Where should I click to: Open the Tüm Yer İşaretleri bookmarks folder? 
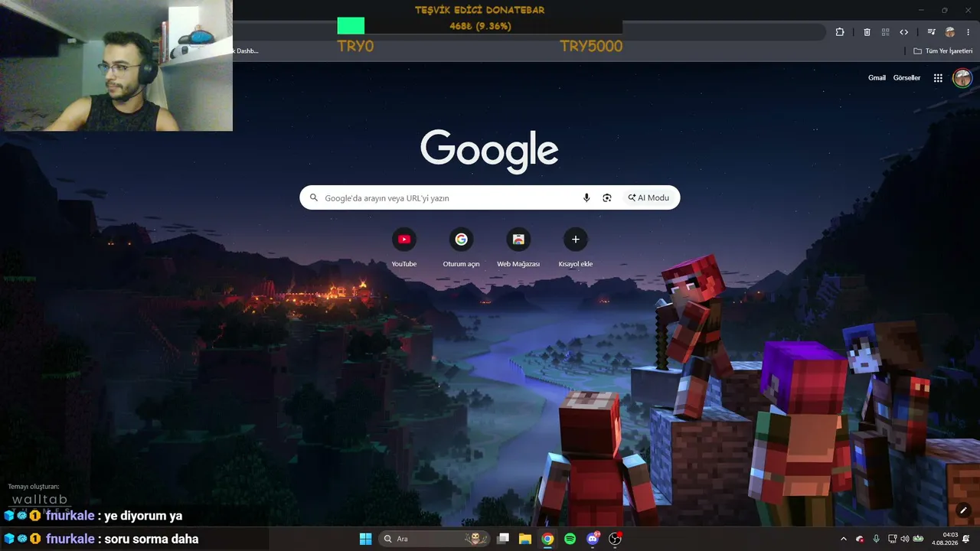(943, 51)
